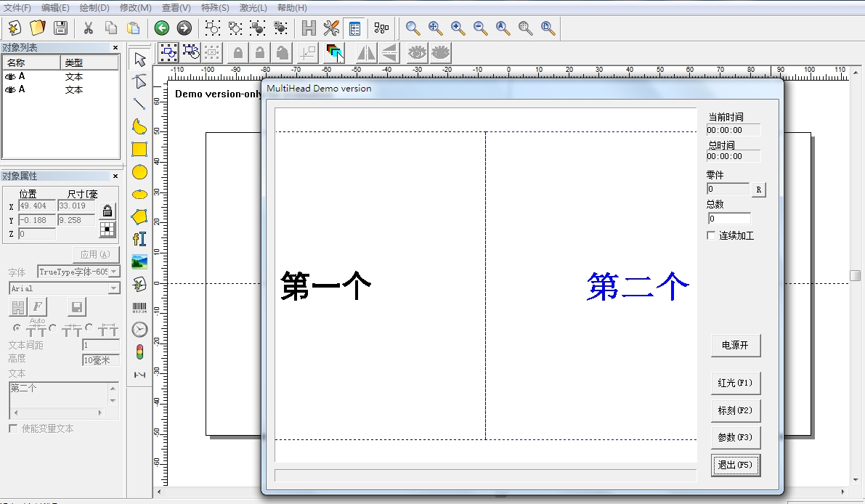Open the 帮助(H) menu
Screen dimensions: 865x504
click(292, 8)
